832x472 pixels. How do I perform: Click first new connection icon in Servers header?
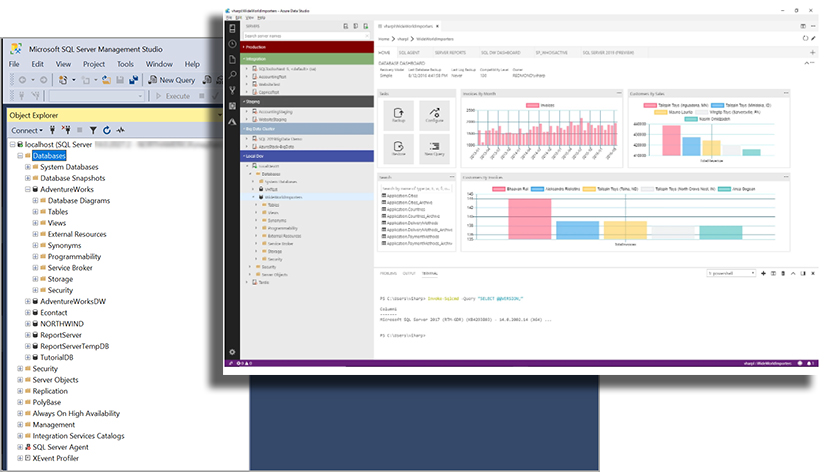click(346, 26)
